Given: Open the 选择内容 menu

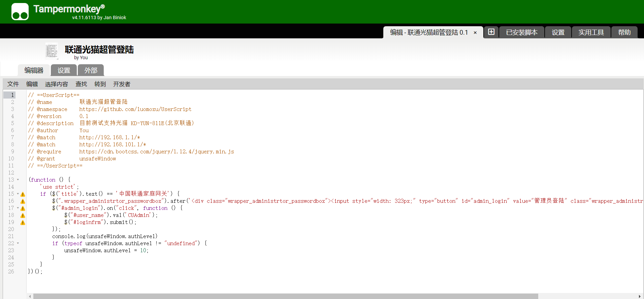Looking at the screenshot, I should pyautogui.click(x=57, y=84).
